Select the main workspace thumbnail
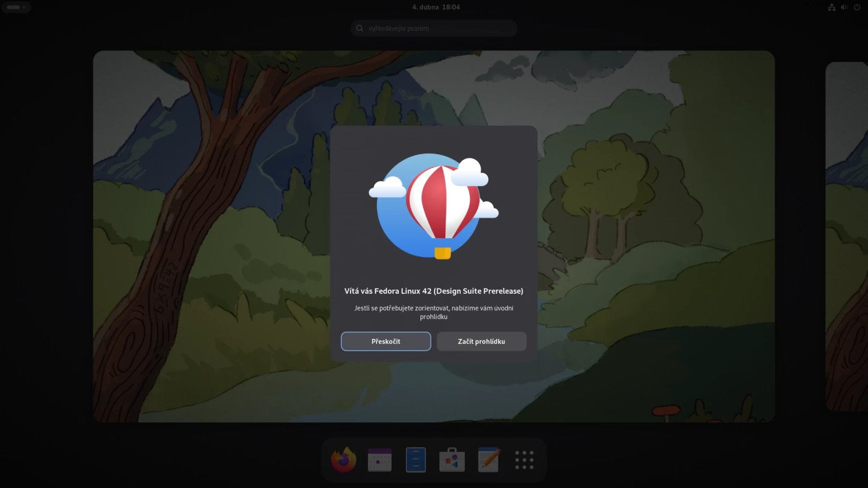The image size is (868, 488). tap(434, 236)
